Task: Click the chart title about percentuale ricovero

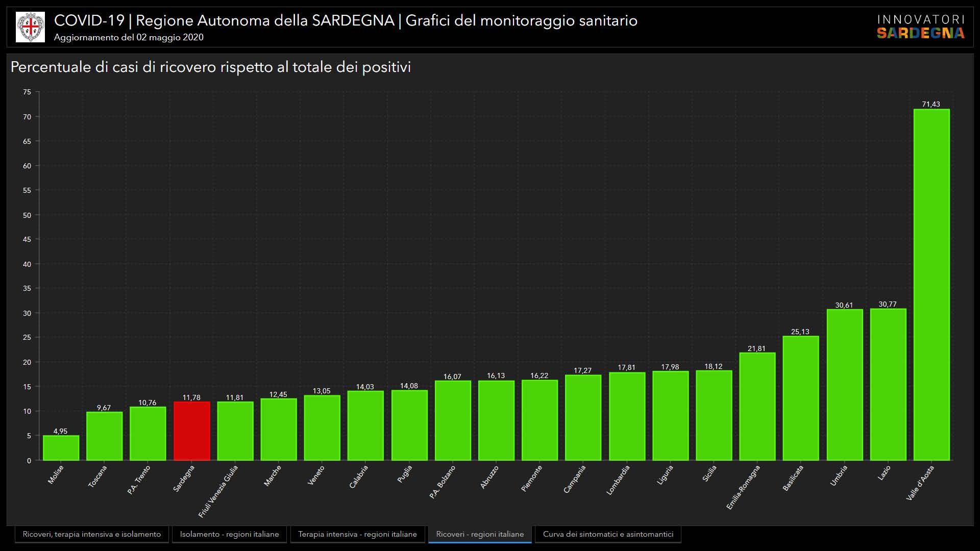Action: (x=210, y=67)
